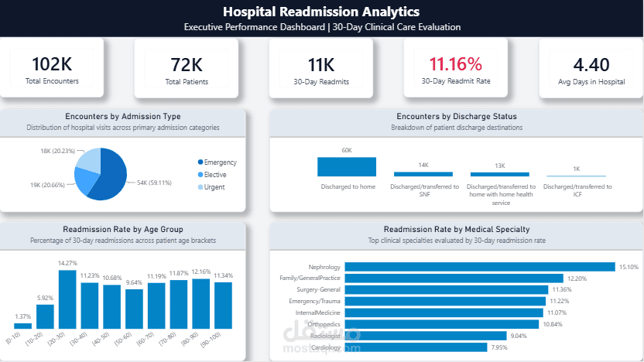Click the Surgery-General specialty bar
Viewport: 644px width, 362px height.
pos(447,290)
